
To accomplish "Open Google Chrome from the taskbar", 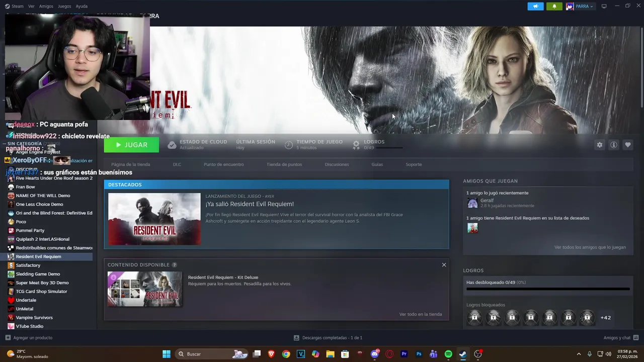I will (286, 354).
